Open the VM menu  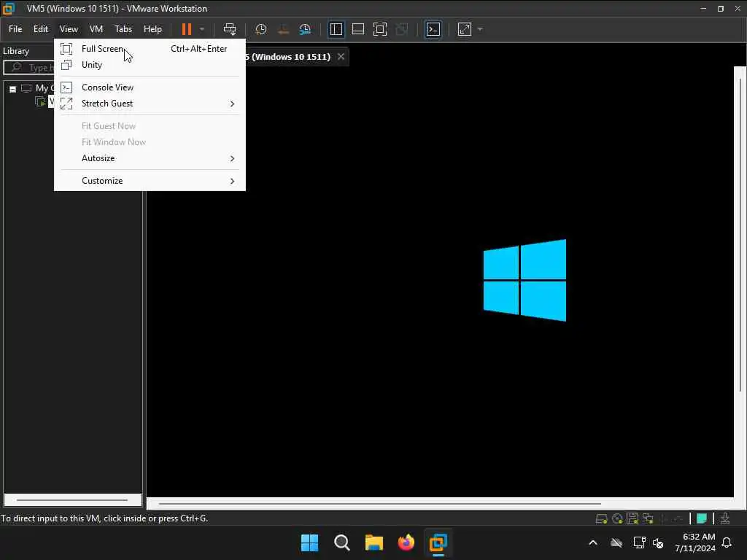(x=96, y=29)
